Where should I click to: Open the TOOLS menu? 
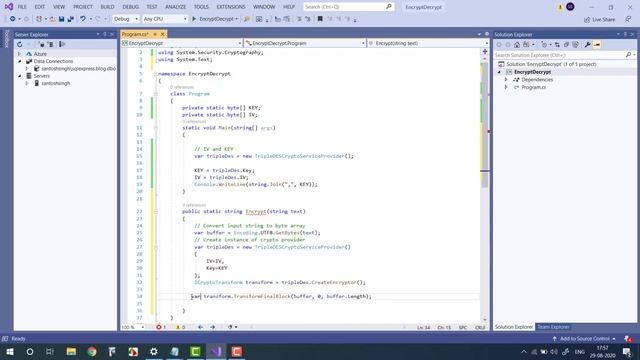(201, 7)
